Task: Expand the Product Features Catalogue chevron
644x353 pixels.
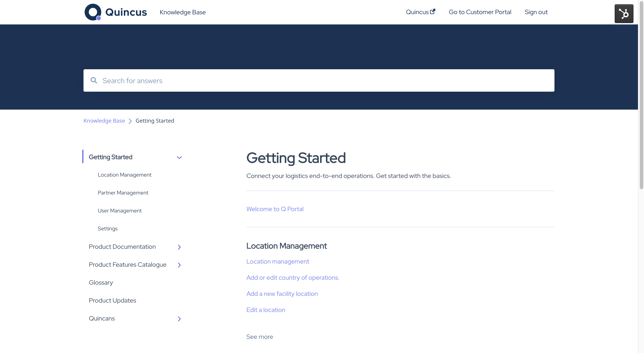Action: pos(179,265)
